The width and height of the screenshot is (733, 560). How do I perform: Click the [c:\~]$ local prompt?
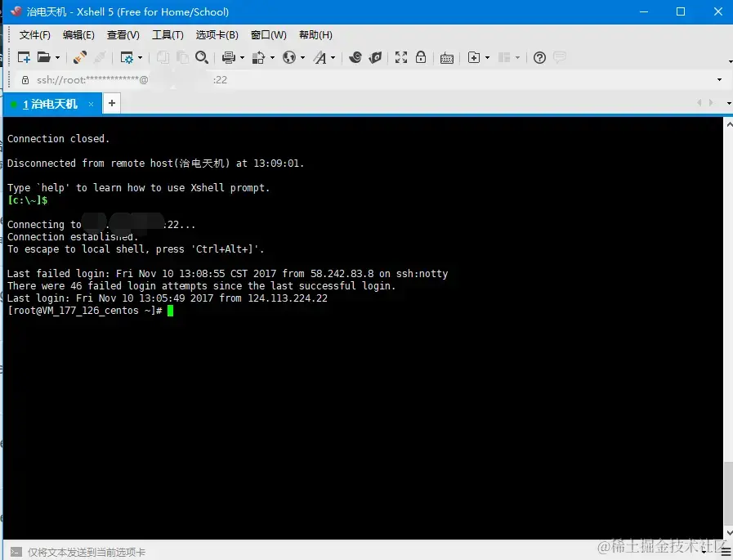(28, 200)
